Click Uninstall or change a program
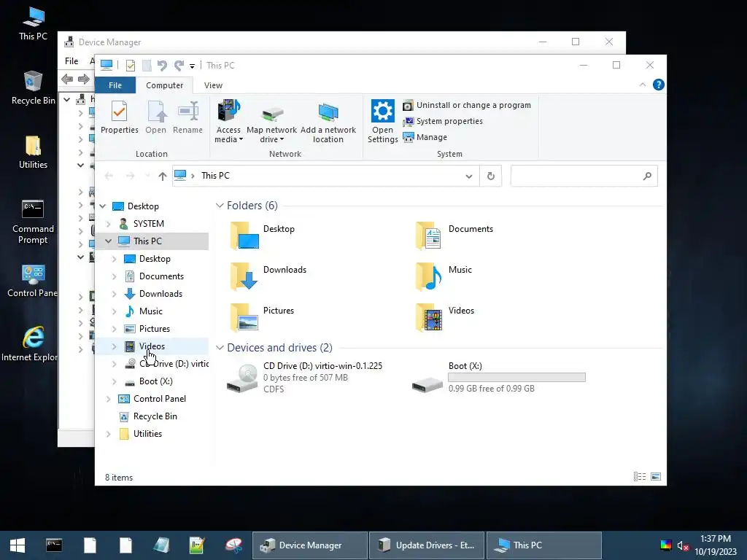This screenshot has width=747, height=560. tap(467, 105)
